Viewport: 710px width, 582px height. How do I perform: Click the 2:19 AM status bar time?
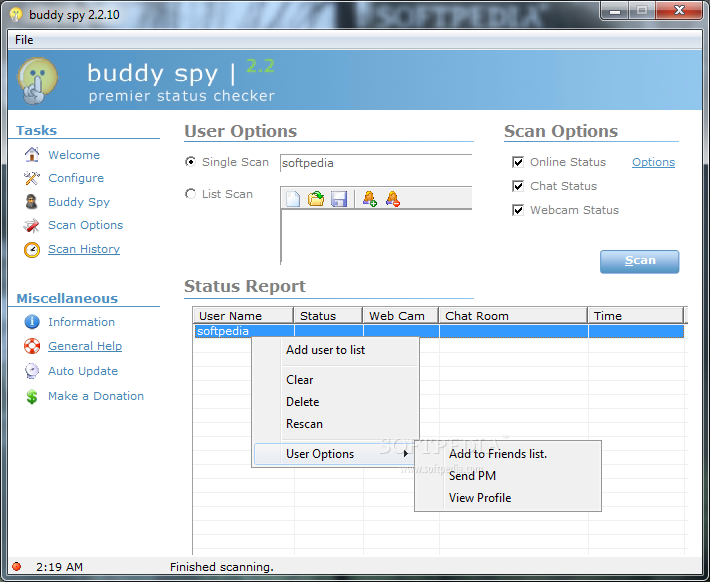59,567
